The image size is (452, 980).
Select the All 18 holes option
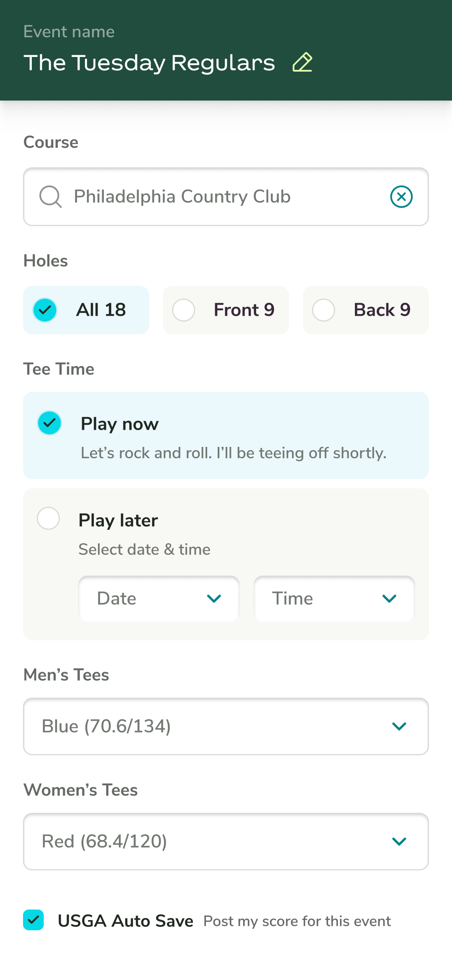(86, 310)
